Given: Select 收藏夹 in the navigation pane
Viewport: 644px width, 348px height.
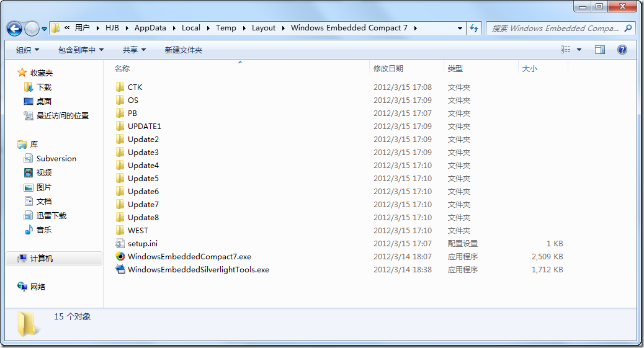Looking at the screenshot, I should click(42, 73).
